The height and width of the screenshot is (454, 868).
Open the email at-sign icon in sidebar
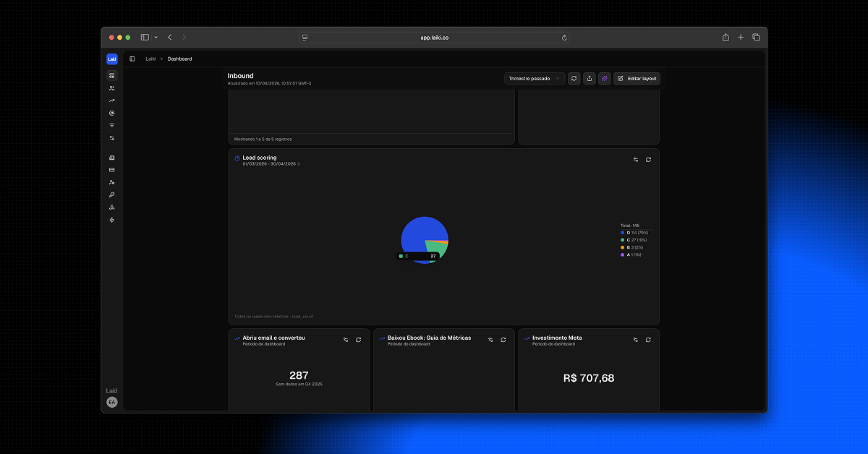pos(111,113)
